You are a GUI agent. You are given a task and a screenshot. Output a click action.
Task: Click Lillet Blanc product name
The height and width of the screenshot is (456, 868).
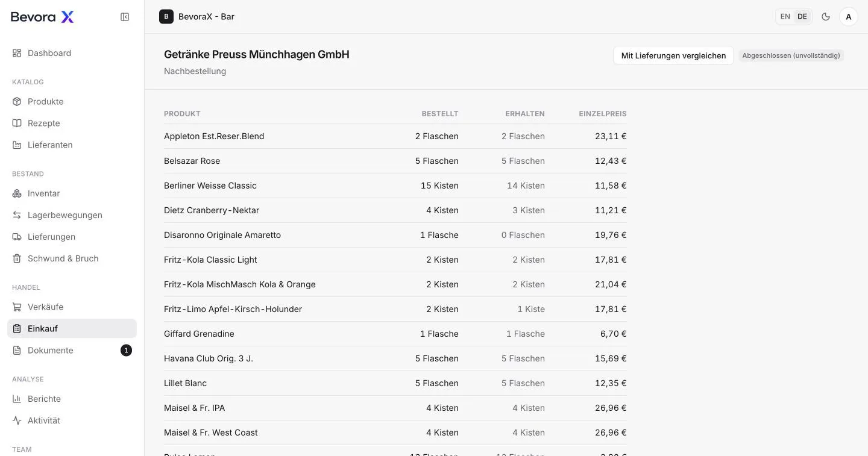[185, 383]
